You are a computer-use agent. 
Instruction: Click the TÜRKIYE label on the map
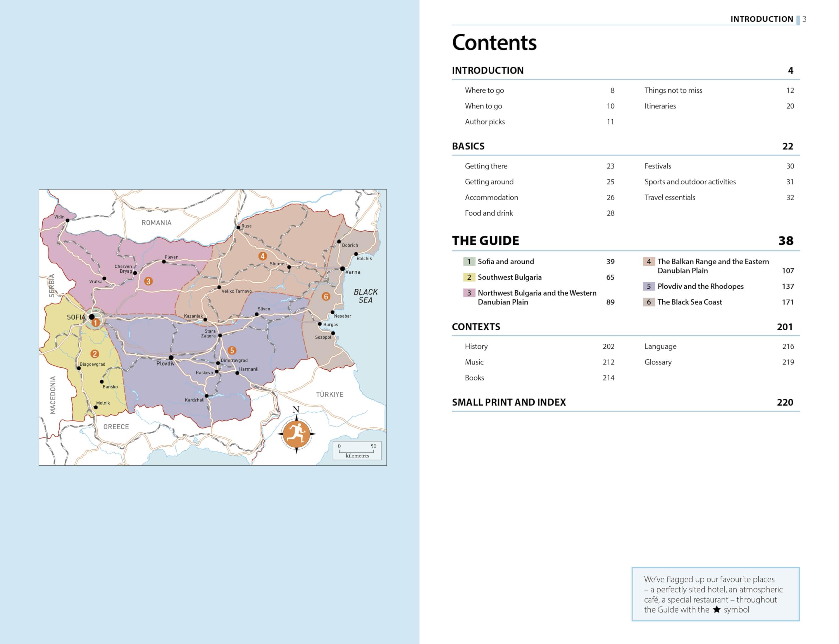[x=329, y=395]
